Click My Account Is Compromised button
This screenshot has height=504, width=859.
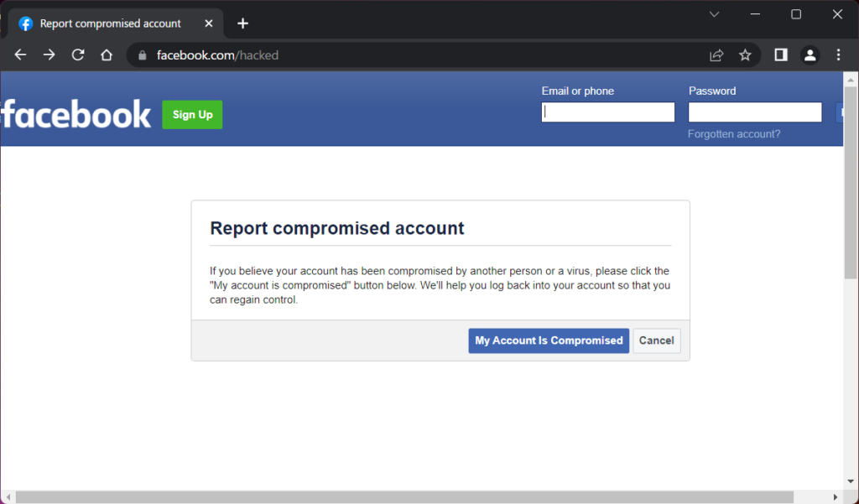click(x=549, y=340)
